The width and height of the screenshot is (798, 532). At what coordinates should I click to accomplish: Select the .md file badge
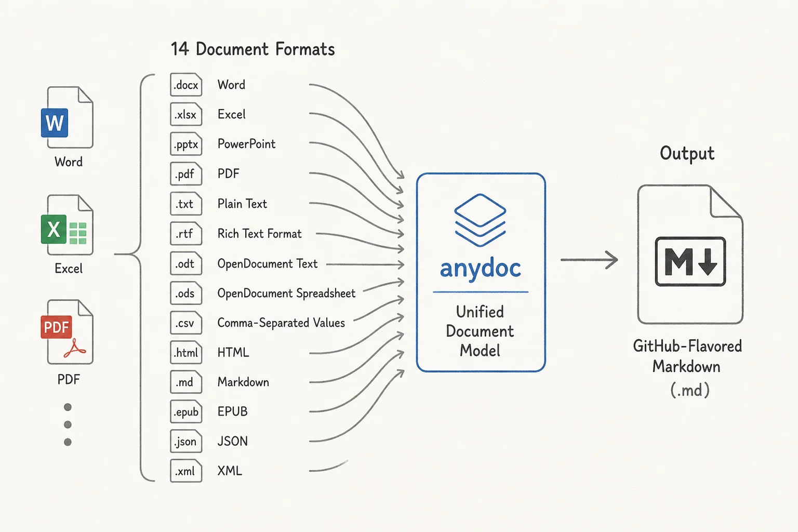coord(186,382)
